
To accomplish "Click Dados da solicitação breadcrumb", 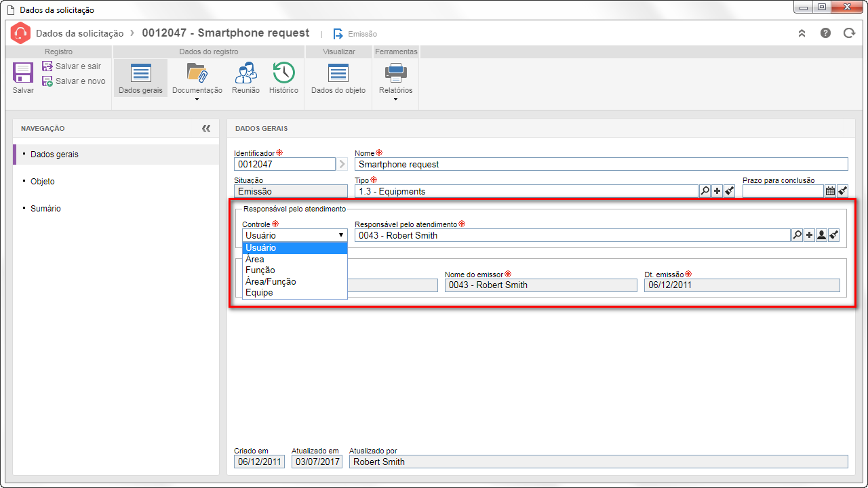I will click(x=80, y=33).
